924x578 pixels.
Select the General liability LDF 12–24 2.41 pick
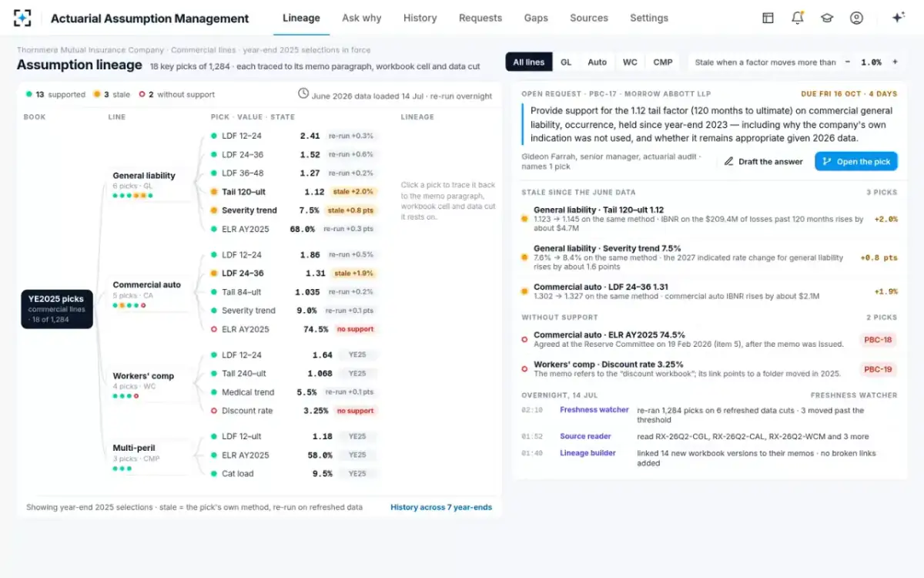[x=295, y=136]
